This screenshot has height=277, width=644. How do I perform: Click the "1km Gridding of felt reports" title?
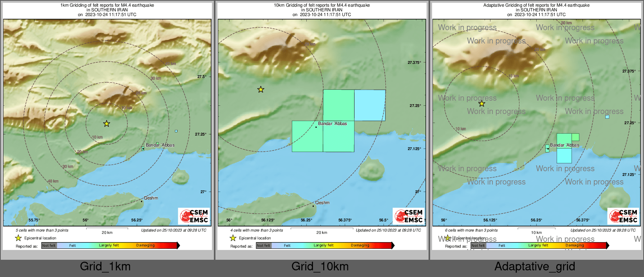pos(107,5)
